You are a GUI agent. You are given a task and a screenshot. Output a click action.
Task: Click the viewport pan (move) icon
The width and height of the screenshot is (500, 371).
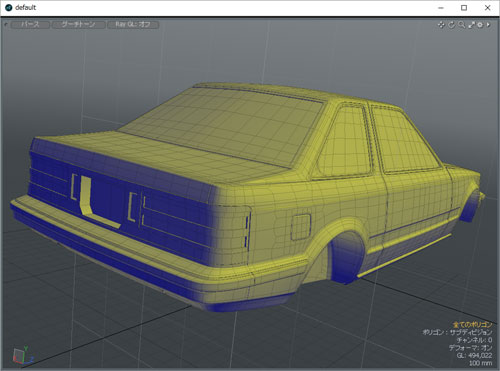click(x=441, y=25)
